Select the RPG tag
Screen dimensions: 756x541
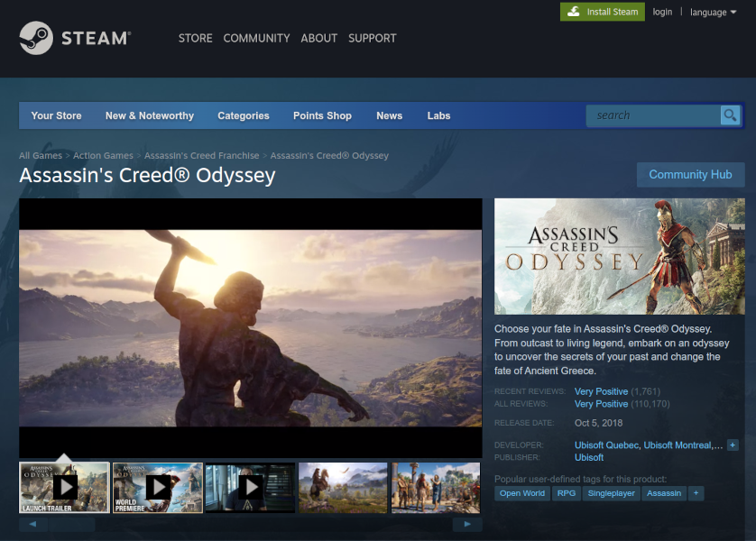click(x=567, y=493)
